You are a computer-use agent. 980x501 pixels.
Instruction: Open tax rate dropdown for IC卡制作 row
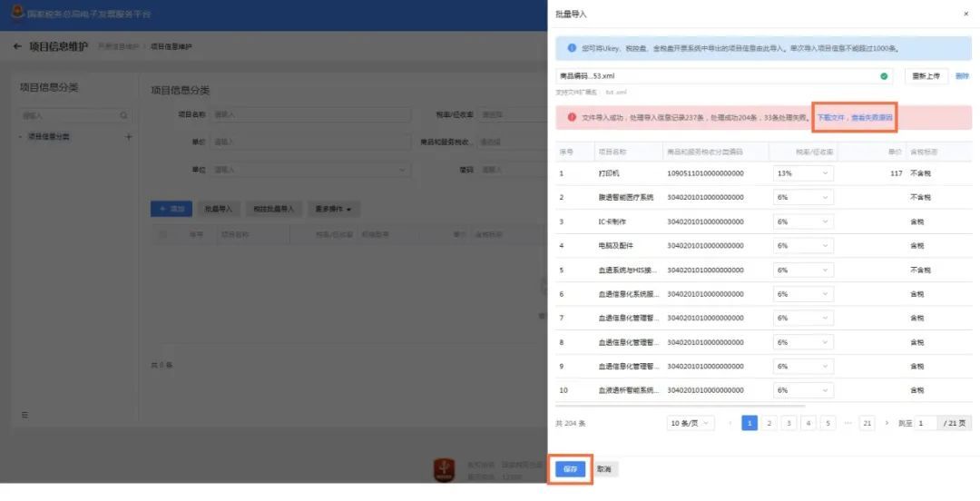click(x=803, y=221)
